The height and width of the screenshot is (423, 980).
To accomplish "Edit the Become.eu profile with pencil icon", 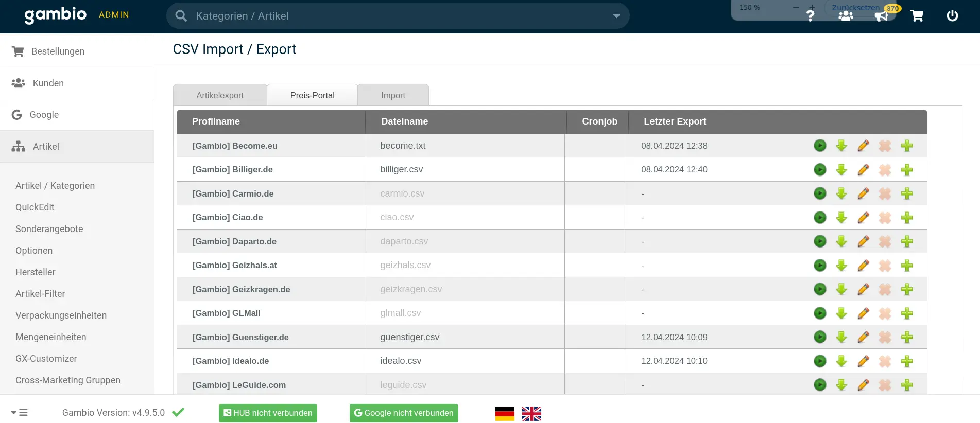I will [863, 146].
